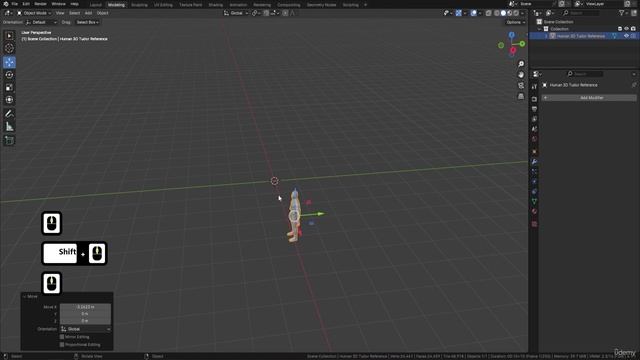640x360 pixels.
Task: Open the outliner filter dropdown
Action: point(623,13)
